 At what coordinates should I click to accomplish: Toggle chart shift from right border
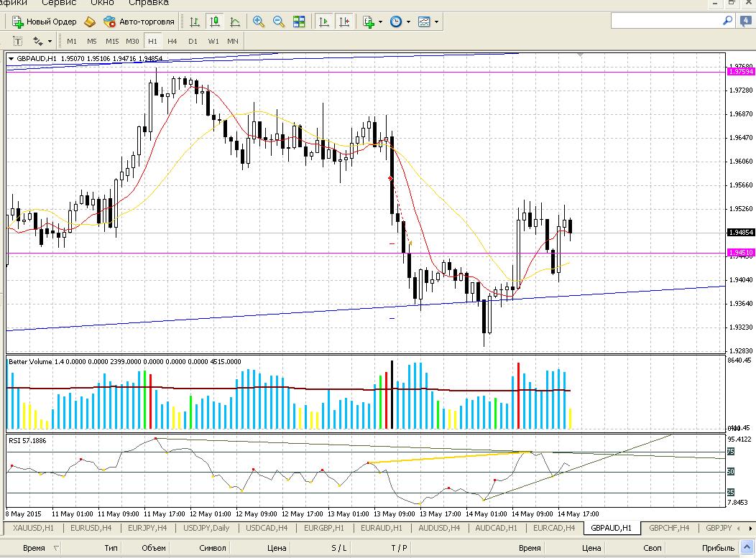[x=344, y=22]
